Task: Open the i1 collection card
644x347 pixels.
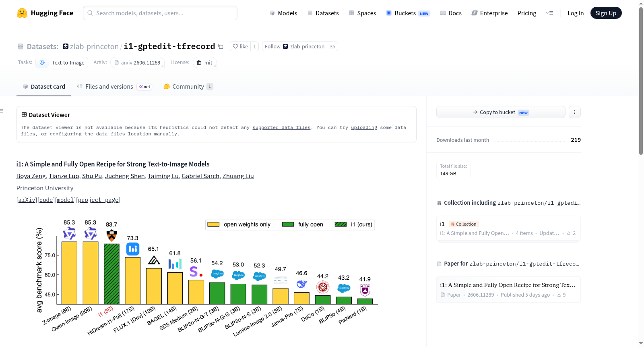Action: 508,228
